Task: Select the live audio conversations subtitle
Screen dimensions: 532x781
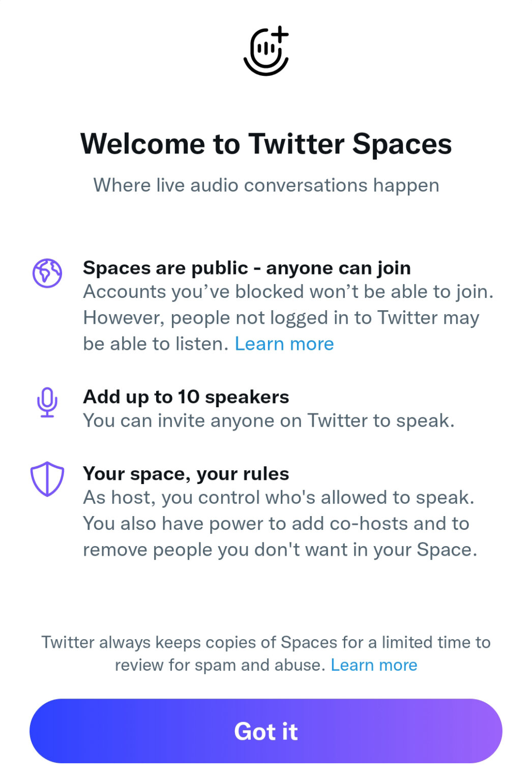Action: click(266, 185)
